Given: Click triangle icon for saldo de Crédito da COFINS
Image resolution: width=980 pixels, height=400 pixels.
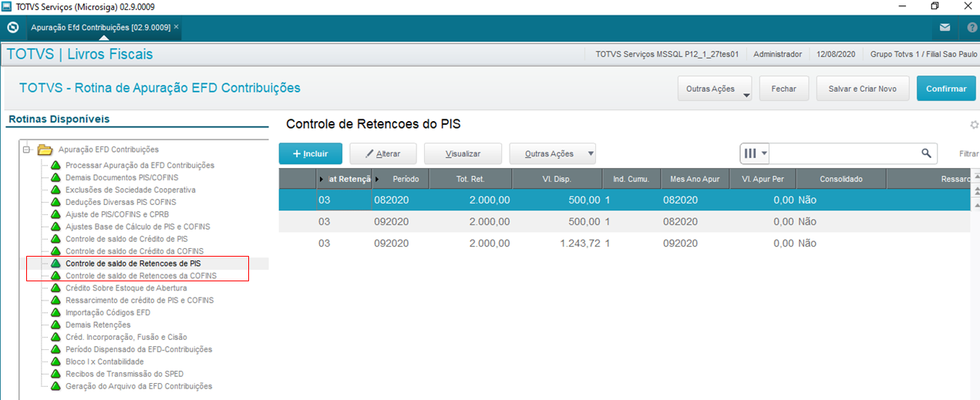Looking at the screenshot, I should (56, 251).
